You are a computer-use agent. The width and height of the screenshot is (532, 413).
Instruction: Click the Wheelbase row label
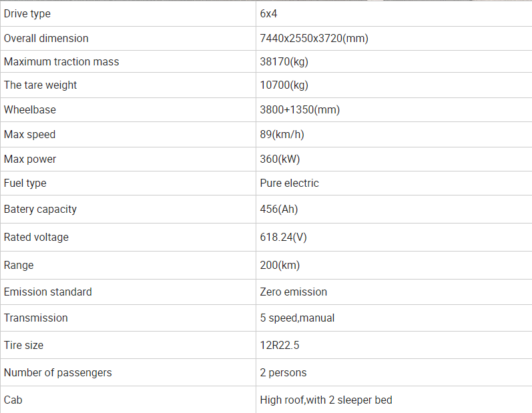click(30, 110)
